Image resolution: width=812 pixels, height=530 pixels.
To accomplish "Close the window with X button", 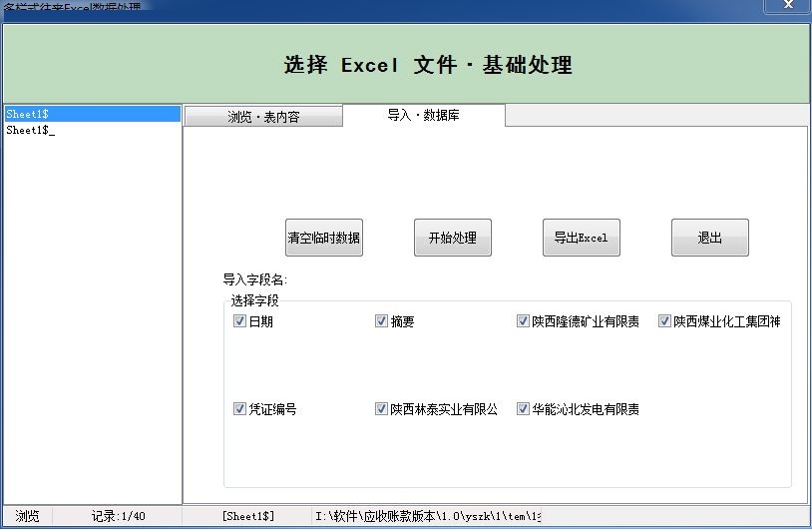I will [x=788, y=5].
